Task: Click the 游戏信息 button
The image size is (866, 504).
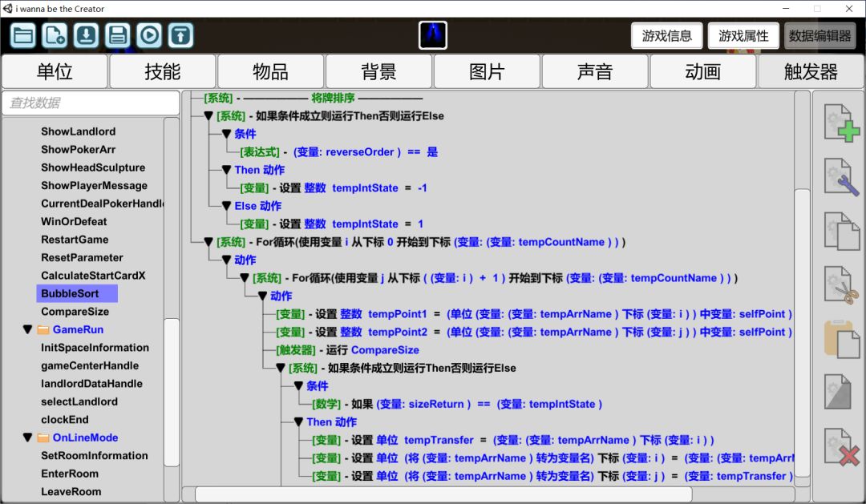Action: coord(667,36)
